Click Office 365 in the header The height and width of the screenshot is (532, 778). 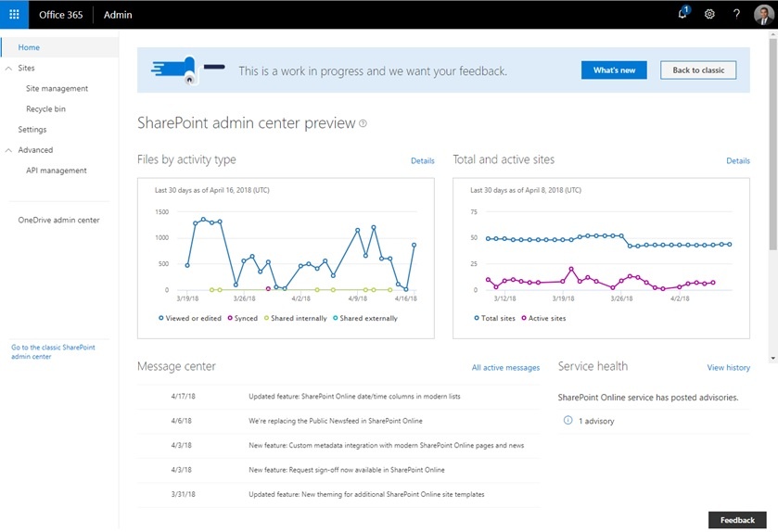[x=60, y=15]
